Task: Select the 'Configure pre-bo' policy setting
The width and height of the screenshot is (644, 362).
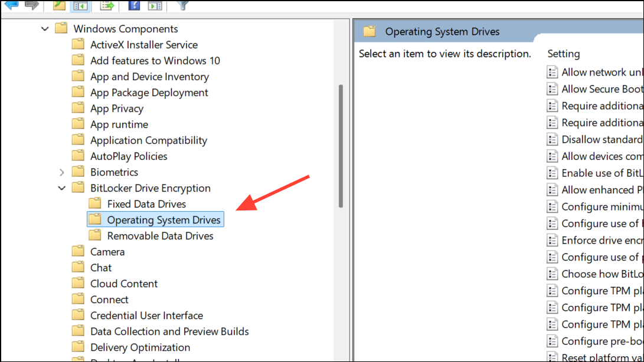Action: coord(595,341)
